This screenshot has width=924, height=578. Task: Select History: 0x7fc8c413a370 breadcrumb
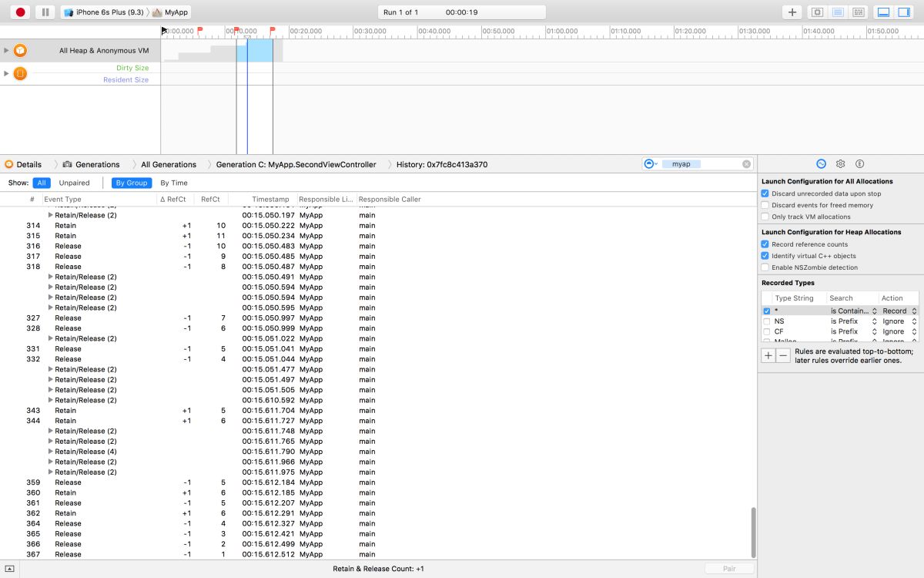tap(441, 164)
